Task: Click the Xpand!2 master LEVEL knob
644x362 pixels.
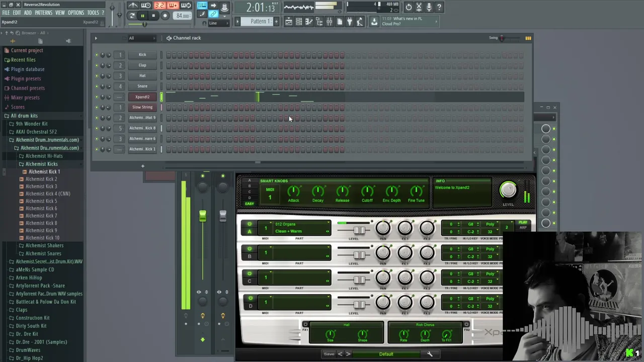Action: click(508, 190)
